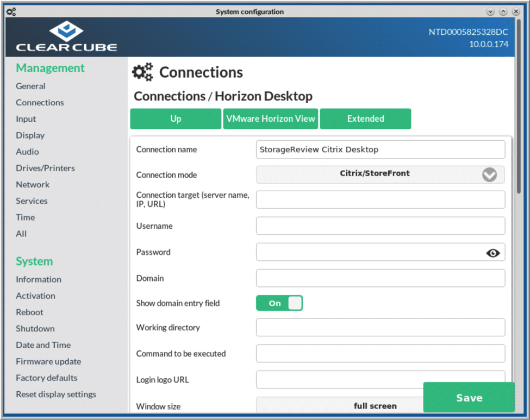This screenshot has height=420, width=530.
Task: Open the Window size dropdown
Action: tap(339, 405)
